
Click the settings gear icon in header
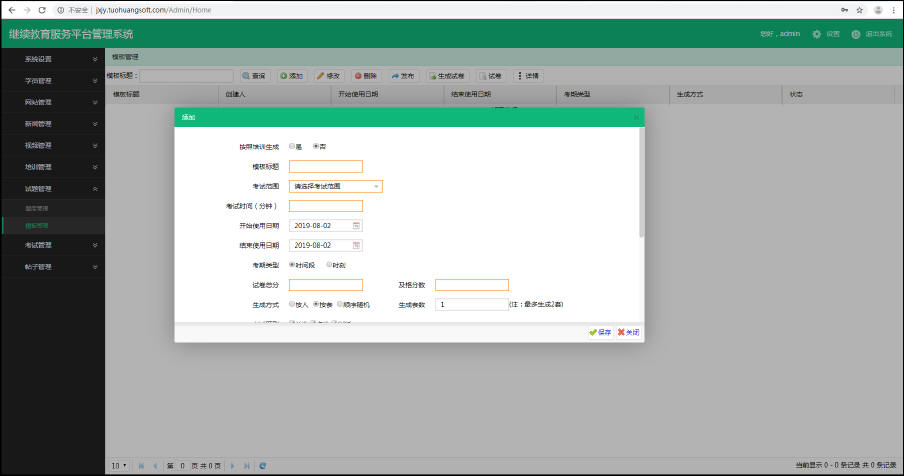[817, 34]
